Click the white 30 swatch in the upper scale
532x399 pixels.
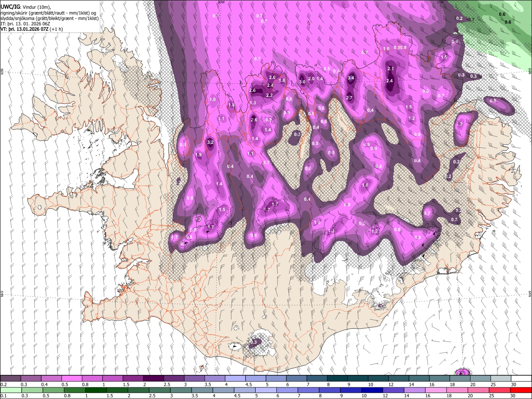[x=521, y=379]
